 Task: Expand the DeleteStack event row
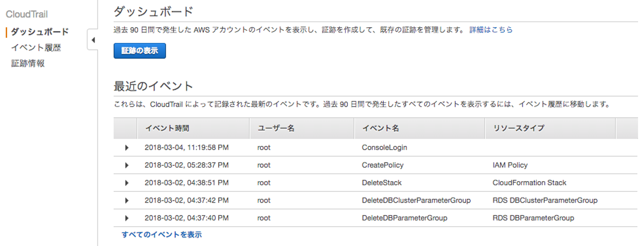point(127,183)
